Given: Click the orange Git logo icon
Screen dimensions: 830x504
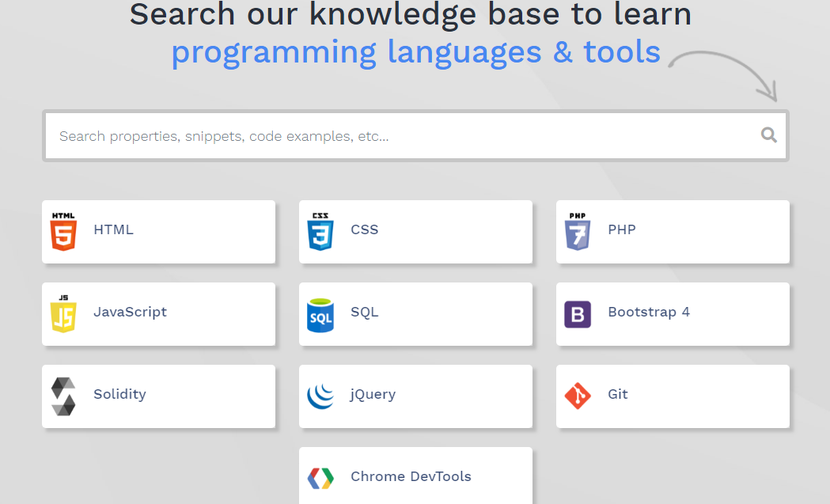Looking at the screenshot, I should pyautogui.click(x=578, y=396).
